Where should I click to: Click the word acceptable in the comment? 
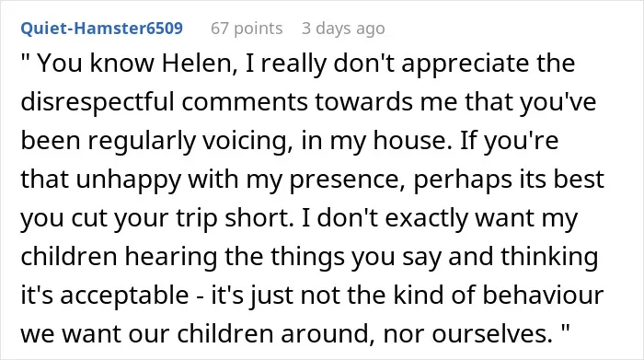click(x=125, y=296)
